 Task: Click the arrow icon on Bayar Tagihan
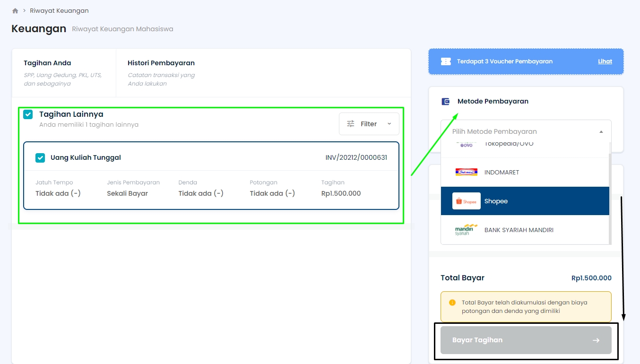pyautogui.click(x=596, y=340)
